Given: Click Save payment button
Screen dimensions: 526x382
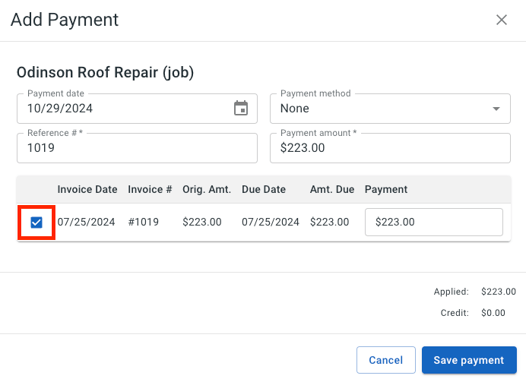Looking at the screenshot, I should tap(469, 360).
